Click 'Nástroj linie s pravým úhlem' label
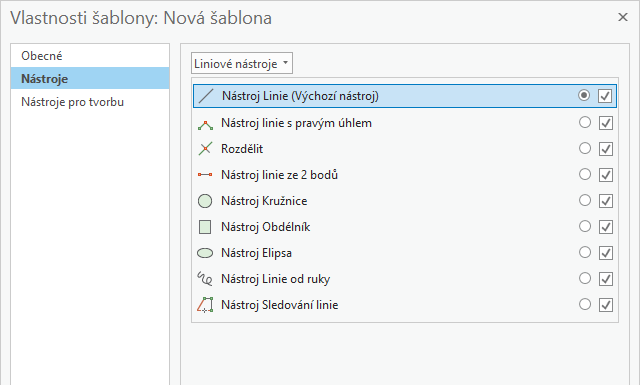This screenshot has height=385, width=640. click(296, 123)
